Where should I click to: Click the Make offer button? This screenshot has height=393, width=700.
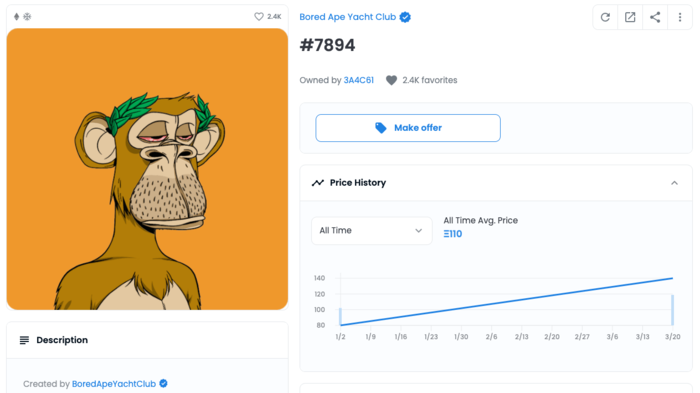pos(408,128)
